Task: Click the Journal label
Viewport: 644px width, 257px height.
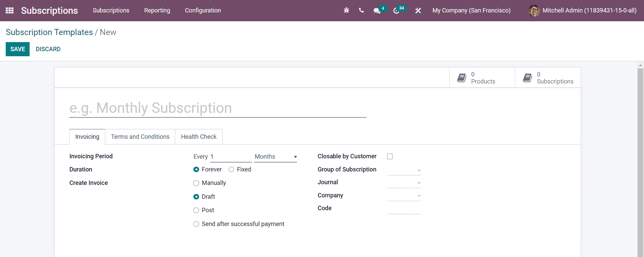Action: 328,182
